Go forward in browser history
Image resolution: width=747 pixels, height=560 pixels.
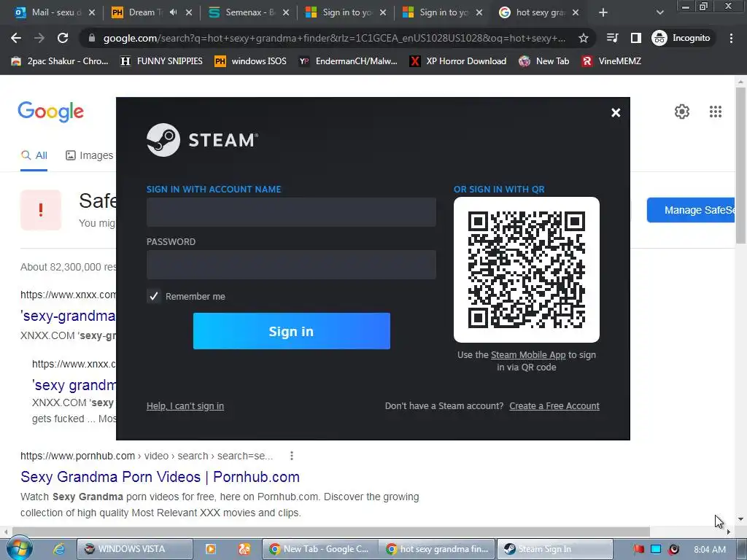(x=39, y=38)
